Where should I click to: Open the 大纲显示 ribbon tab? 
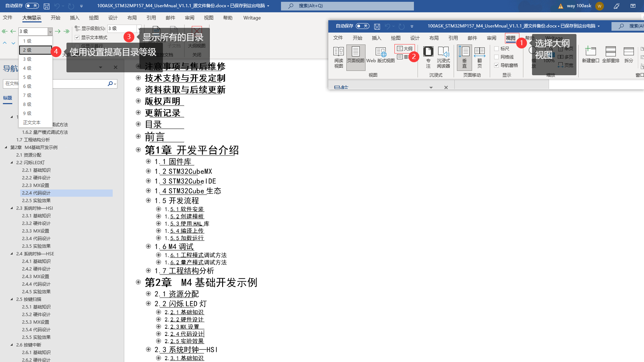32,18
